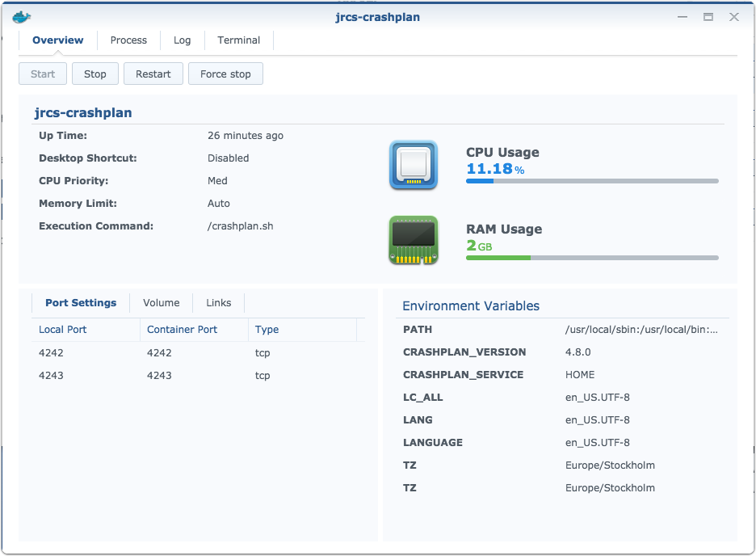756x556 pixels.
Task: Switch to the Overview tab
Action: (x=58, y=40)
